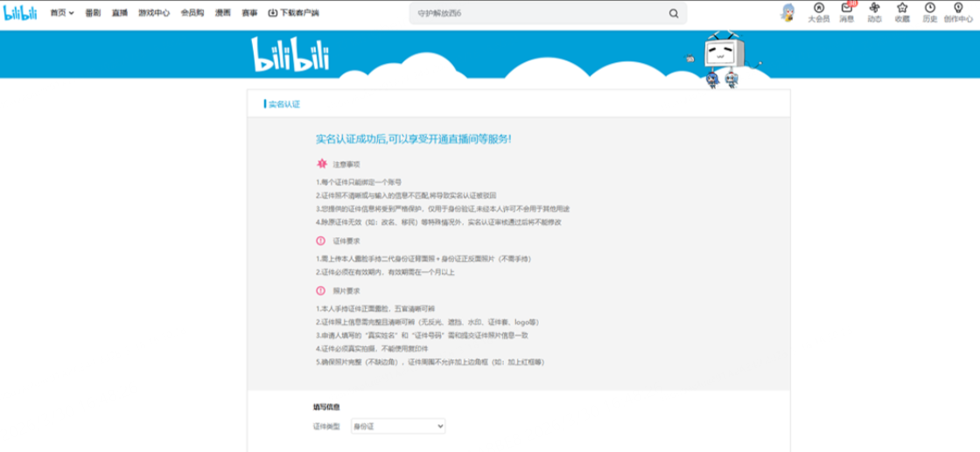Click the large bilibili banner logo
Viewport: 980px width, 452px height.
click(290, 53)
